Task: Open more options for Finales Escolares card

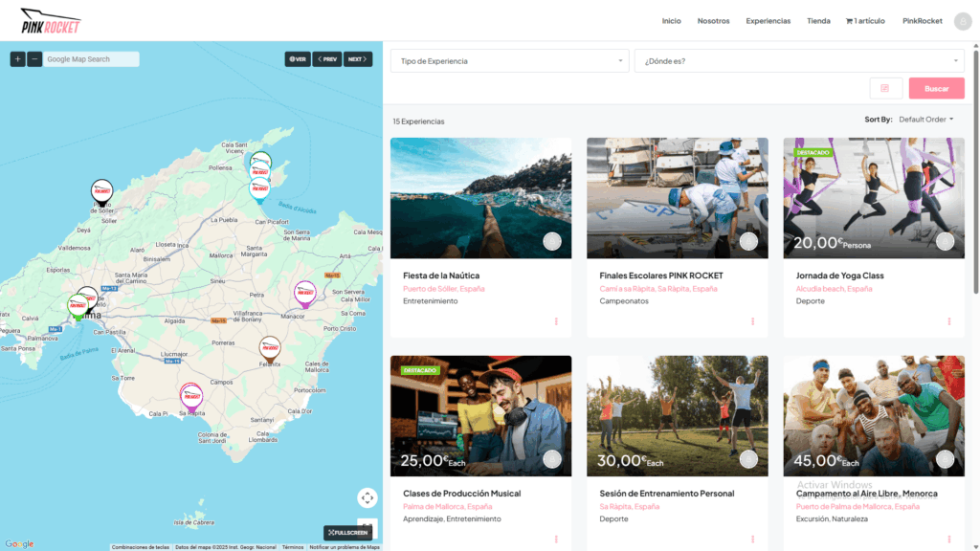Action: [x=752, y=321]
